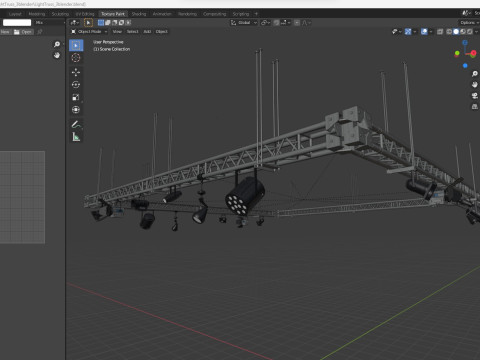This screenshot has height=360, width=480.
Task: Open the viewport View menu
Action: 117,32
